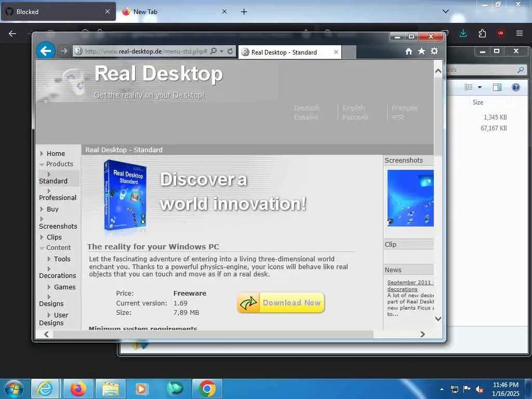This screenshot has width=532, height=399.
Task: Open Chrome from the taskbar
Action: tap(207, 389)
